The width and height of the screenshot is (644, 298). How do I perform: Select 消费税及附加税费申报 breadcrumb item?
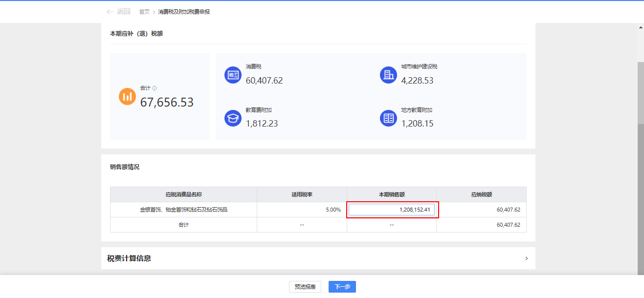point(184,12)
